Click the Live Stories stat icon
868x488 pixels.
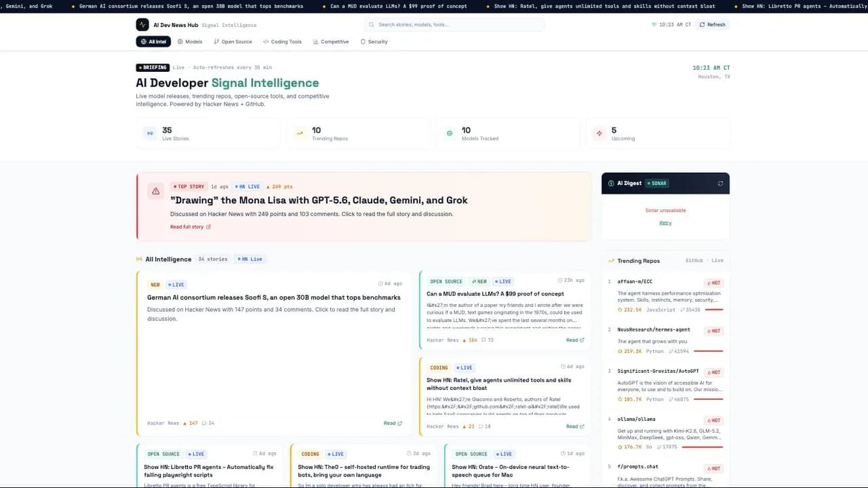click(x=151, y=134)
